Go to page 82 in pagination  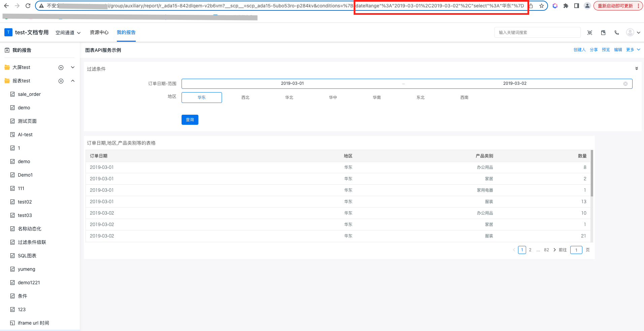click(546, 250)
